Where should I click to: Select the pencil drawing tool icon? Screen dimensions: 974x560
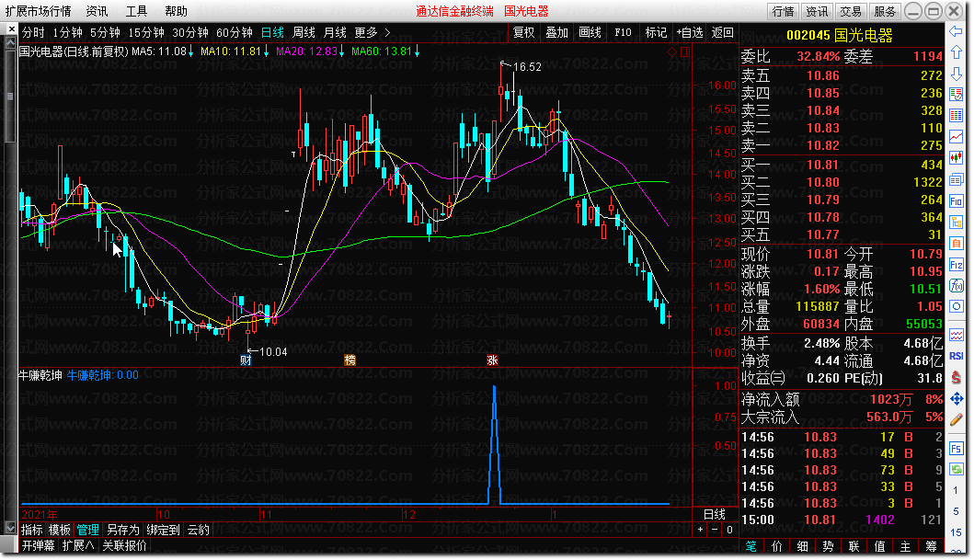coord(956,420)
